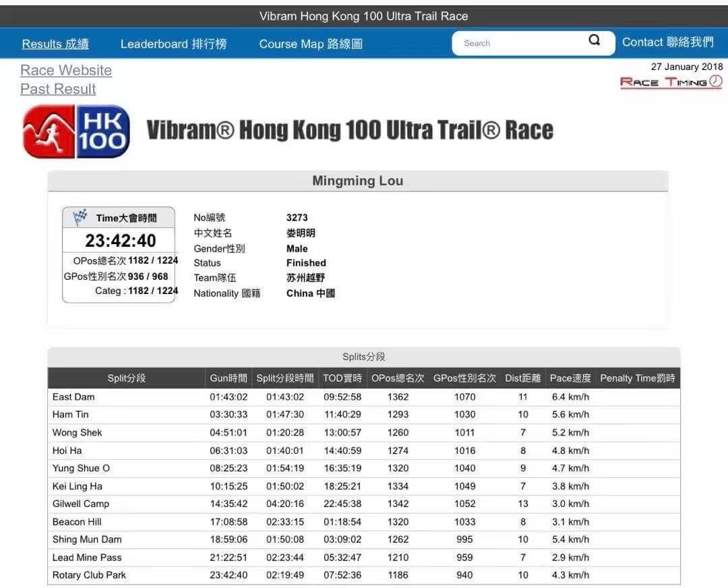Select the East Dam split row

(x=364, y=397)
